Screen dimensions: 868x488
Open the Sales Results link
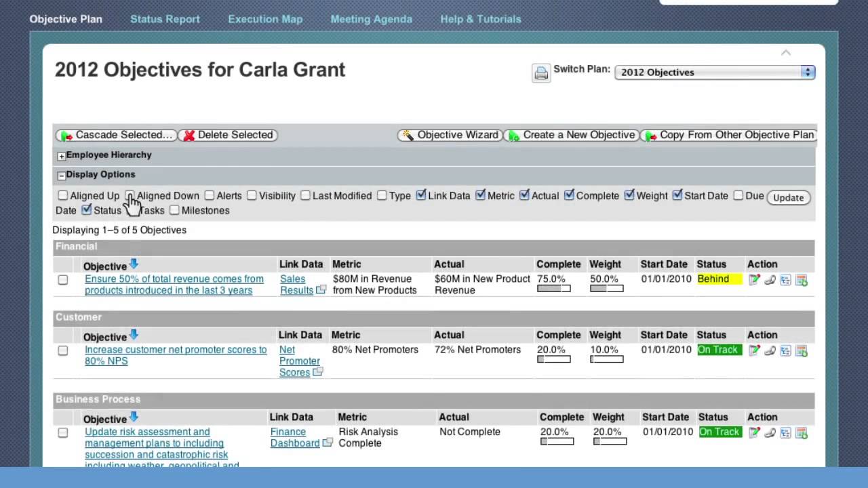coord(296,285)
